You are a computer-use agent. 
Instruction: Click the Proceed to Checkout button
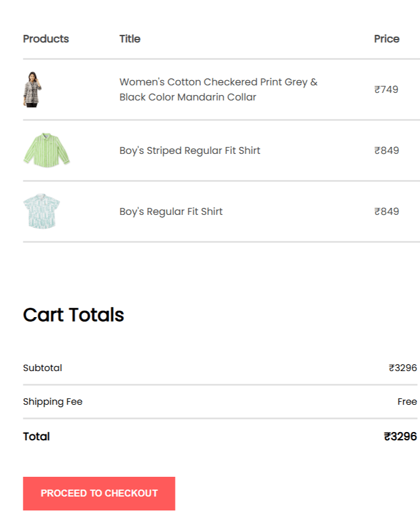[x=99, y=493]
